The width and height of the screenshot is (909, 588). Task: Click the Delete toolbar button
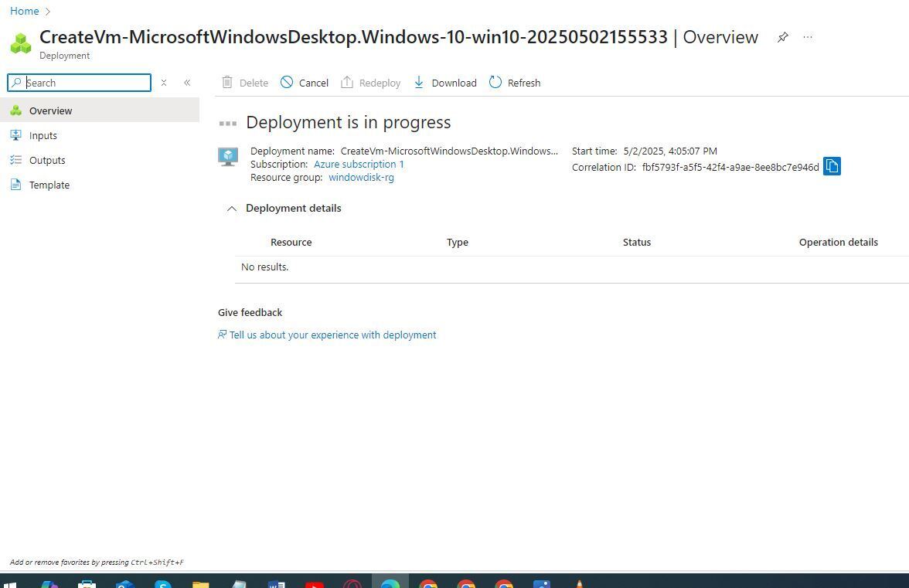(x=245, y=83)
